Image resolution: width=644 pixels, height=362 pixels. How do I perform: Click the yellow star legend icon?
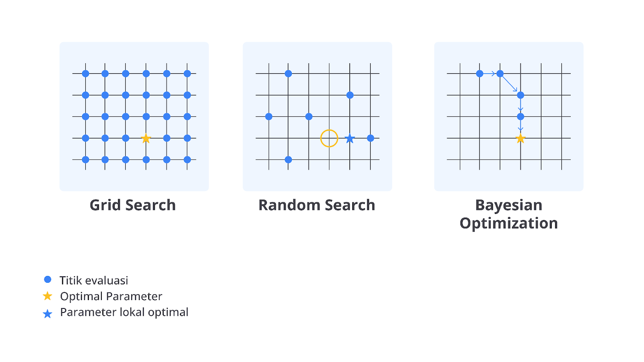[47, 296]
